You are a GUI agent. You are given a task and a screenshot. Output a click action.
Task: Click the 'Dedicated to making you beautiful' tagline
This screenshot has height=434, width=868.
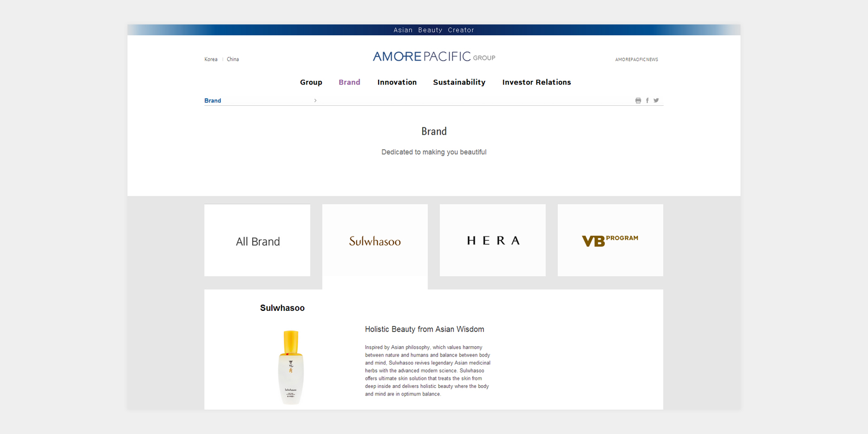(434, 152)
